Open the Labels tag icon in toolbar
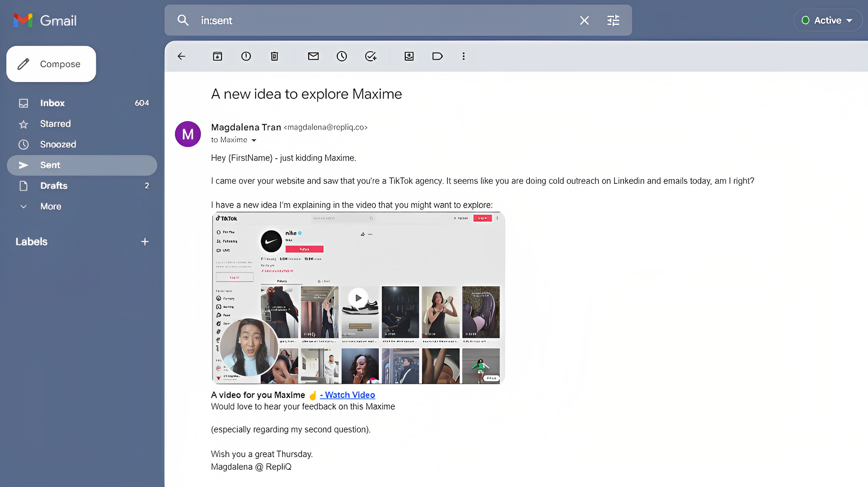 point(437,56)
